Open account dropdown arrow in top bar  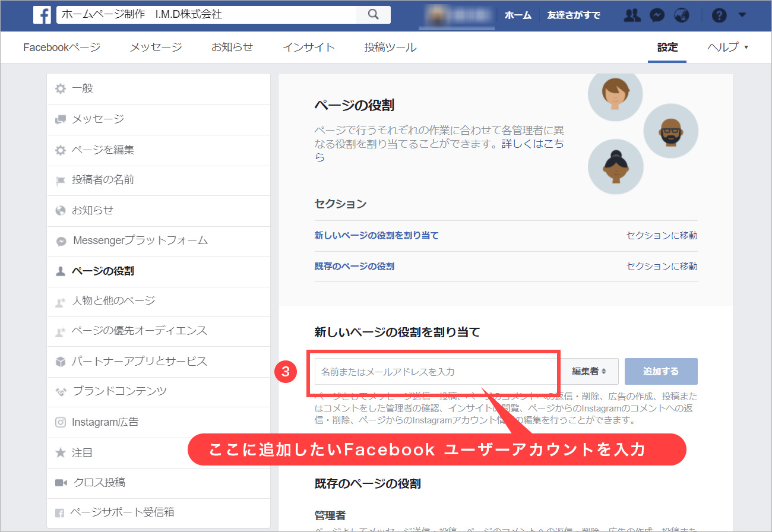point(742,15)
